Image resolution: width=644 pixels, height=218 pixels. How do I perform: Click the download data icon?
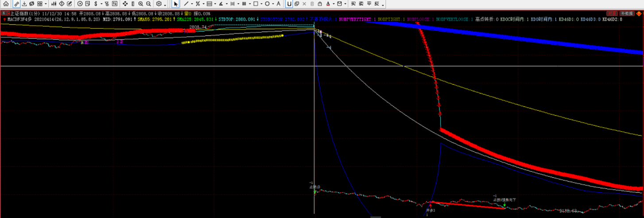tap(24, 4)
